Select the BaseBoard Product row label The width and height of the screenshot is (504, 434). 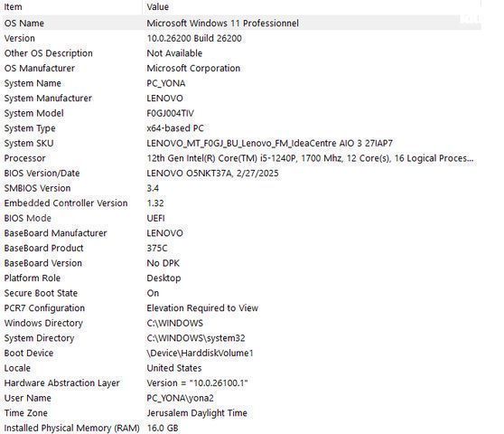(x=43, y=248)
